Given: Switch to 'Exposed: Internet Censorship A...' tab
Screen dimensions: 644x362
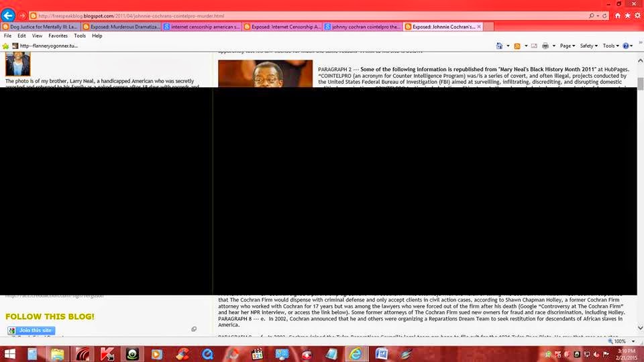Looking at the screenshot, I should coord(282,27).
